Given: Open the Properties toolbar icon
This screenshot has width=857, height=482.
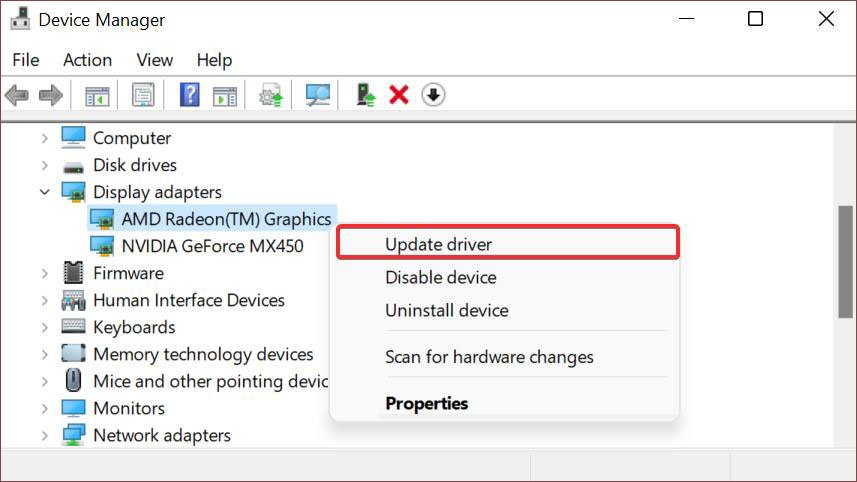Looking at the screenshot, I should pyautogui.click(x=144, y=95).
